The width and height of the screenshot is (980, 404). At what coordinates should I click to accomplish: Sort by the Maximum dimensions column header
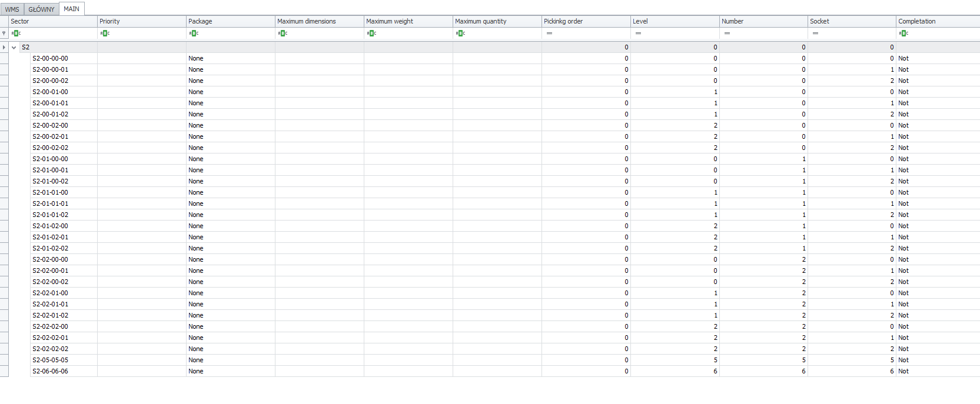pos(320,21)
